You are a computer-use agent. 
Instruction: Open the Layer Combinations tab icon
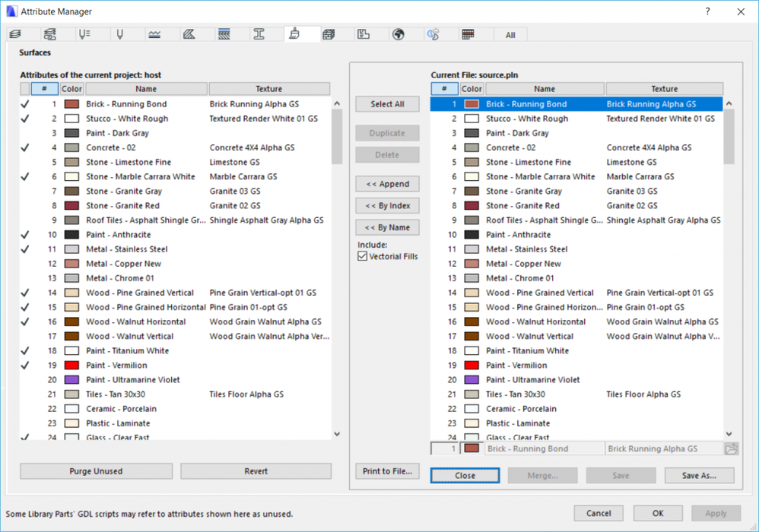50,34
